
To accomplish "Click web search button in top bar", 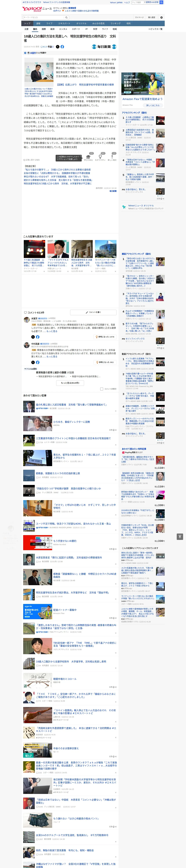I will pos(161,2).
